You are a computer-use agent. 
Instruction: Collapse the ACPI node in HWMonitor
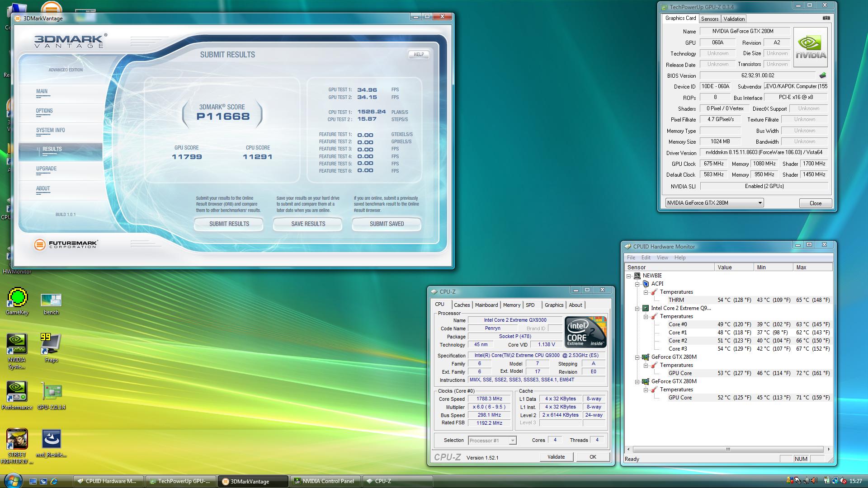(x=637, y=284)
